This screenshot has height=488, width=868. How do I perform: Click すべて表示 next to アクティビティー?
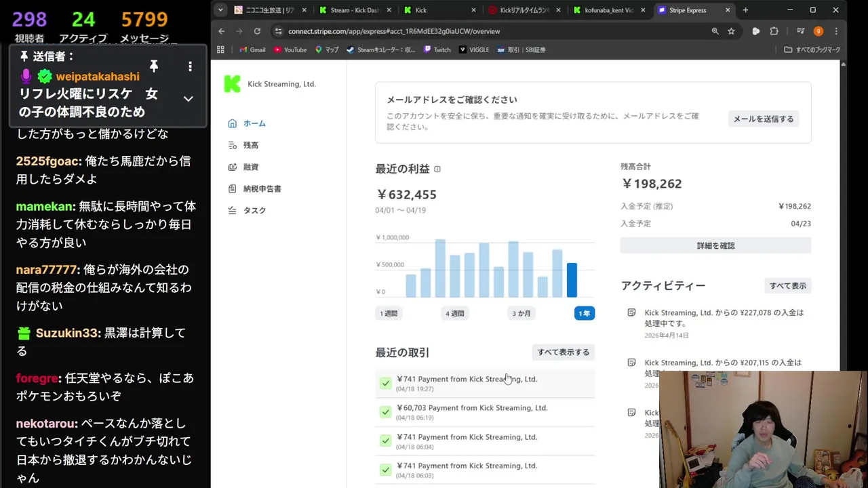[787, 285]
